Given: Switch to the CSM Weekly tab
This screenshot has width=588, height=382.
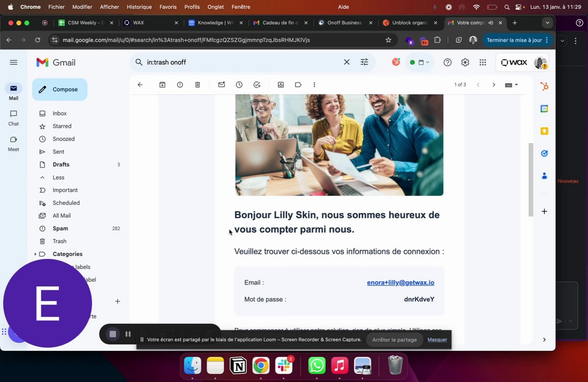Looking at the screenshot, I should coord(86,22).
